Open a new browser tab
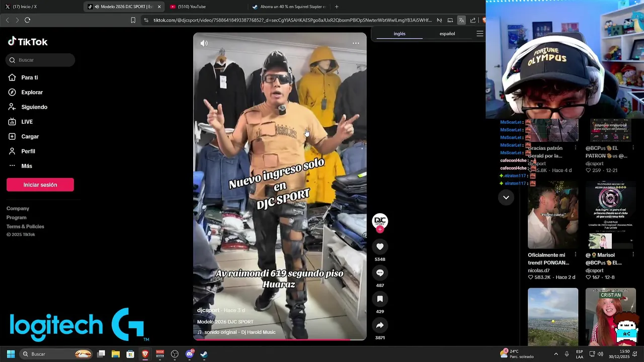Viewport: 644px width, 362px height. click(337, 7)
